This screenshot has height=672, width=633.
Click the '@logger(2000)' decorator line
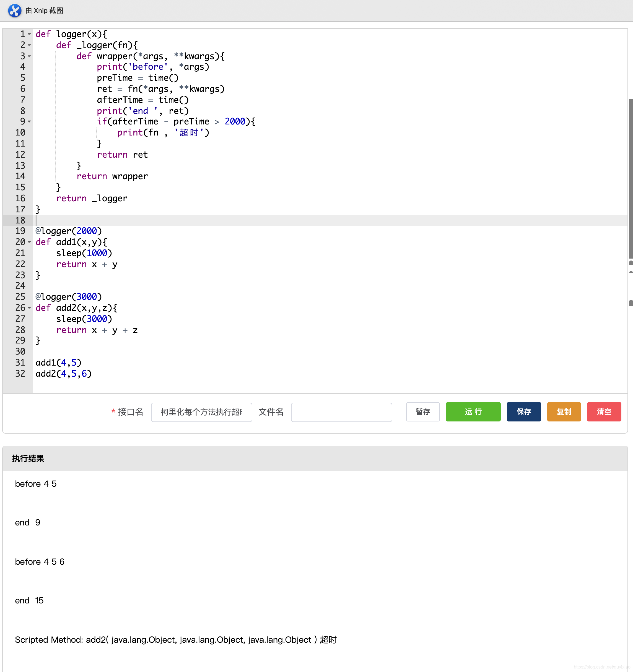[69, 231]
